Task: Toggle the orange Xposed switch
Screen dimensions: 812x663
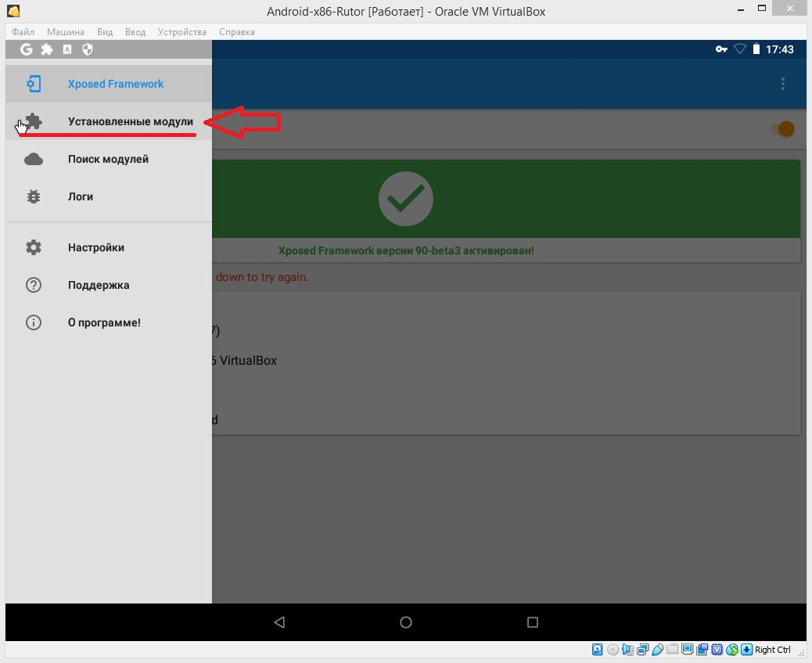Action: (781, 129)
